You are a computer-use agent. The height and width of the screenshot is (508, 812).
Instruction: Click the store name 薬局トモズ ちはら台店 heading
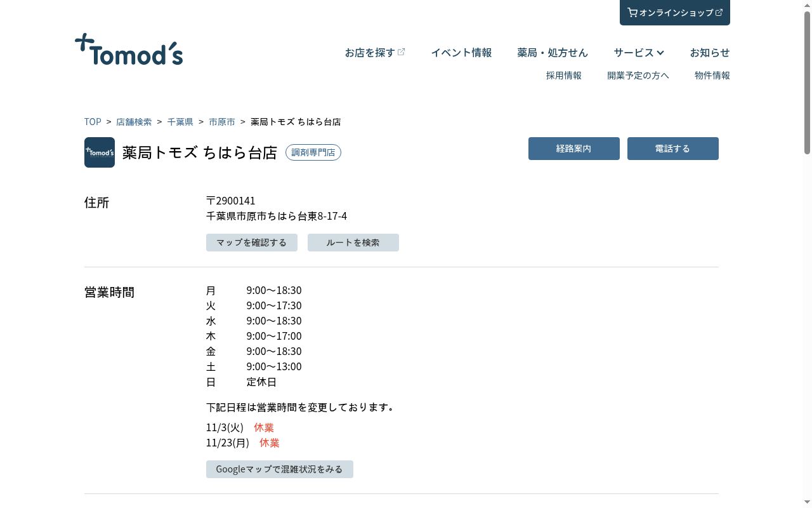click(200, 152)
